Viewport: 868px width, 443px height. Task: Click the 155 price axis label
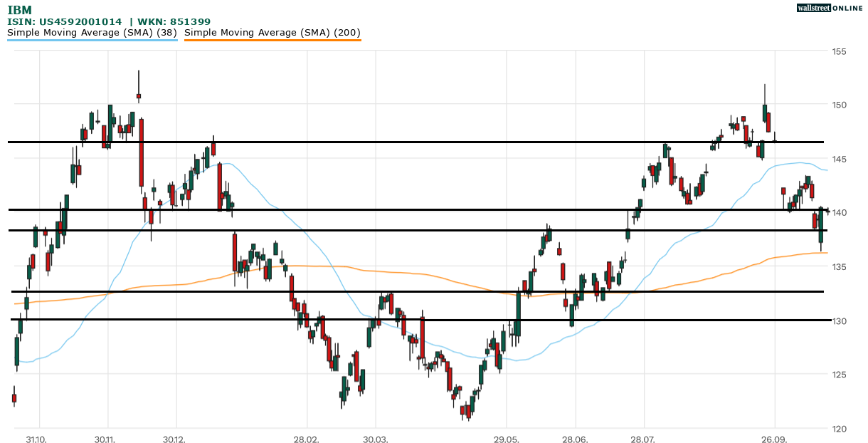pyautogui.click(x=839, y=51)
